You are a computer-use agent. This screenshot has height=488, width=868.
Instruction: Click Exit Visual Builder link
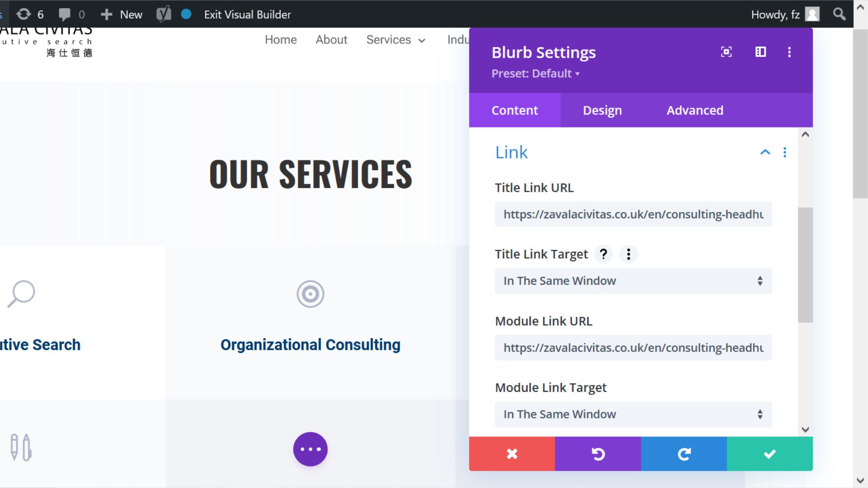pos(247,14)
